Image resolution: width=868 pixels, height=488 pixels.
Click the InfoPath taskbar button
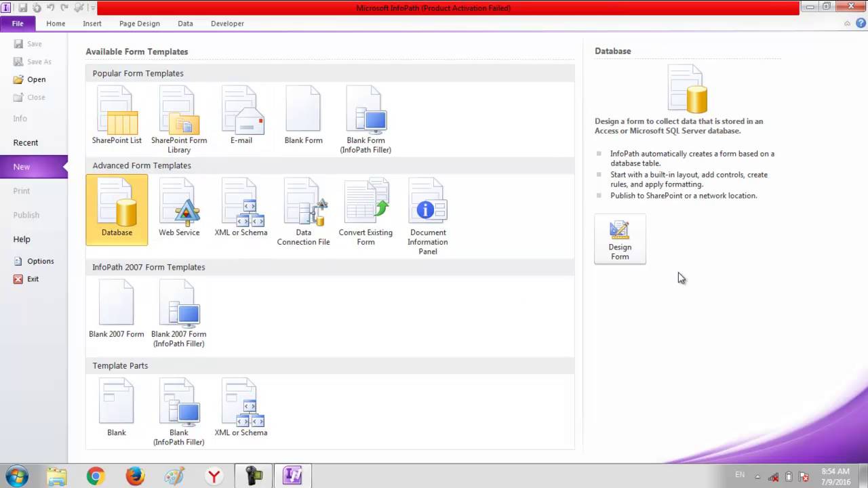pyautogui.click(x=293, y=476)
